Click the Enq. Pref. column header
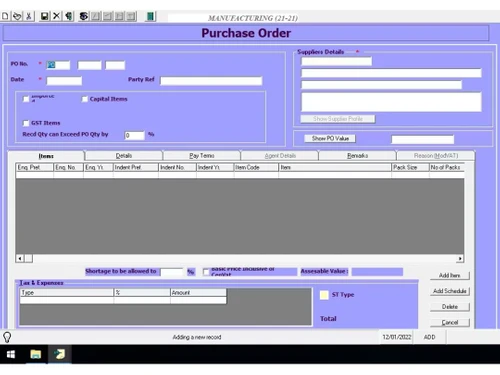This screenshot has height=375, width=500. point(35,167)
